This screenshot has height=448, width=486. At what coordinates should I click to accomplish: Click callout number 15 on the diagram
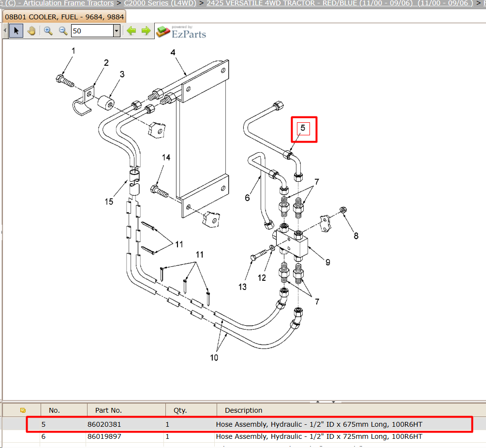click(109, 202)
